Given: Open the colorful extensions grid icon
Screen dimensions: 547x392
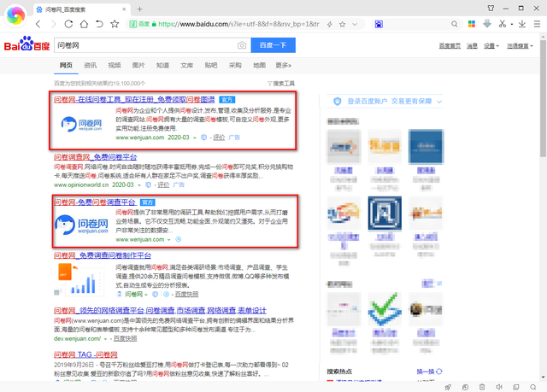Looking at the screenshot, I should tap(472, 24).
